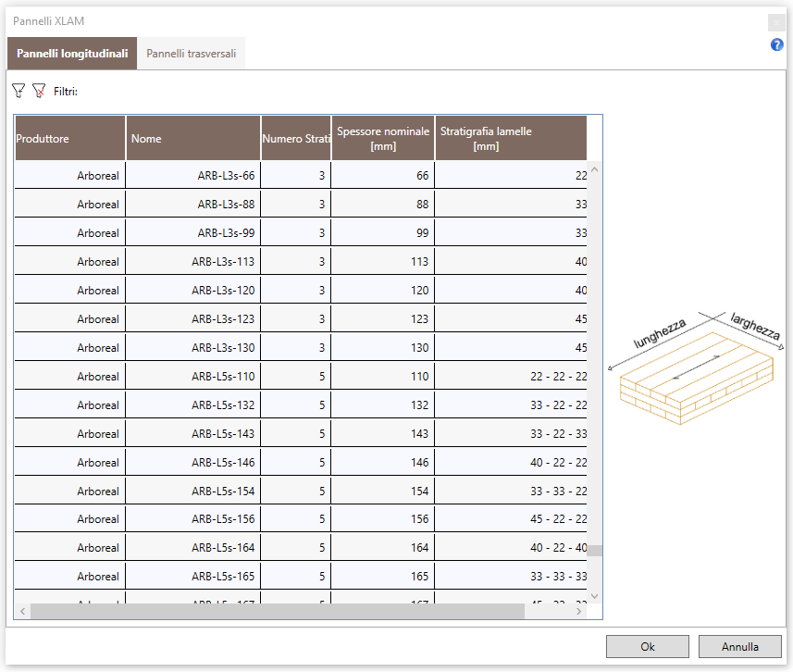Screen dimensions: 793x672
Task: Select row ARB-L3s-99
Action: point(301,232)
